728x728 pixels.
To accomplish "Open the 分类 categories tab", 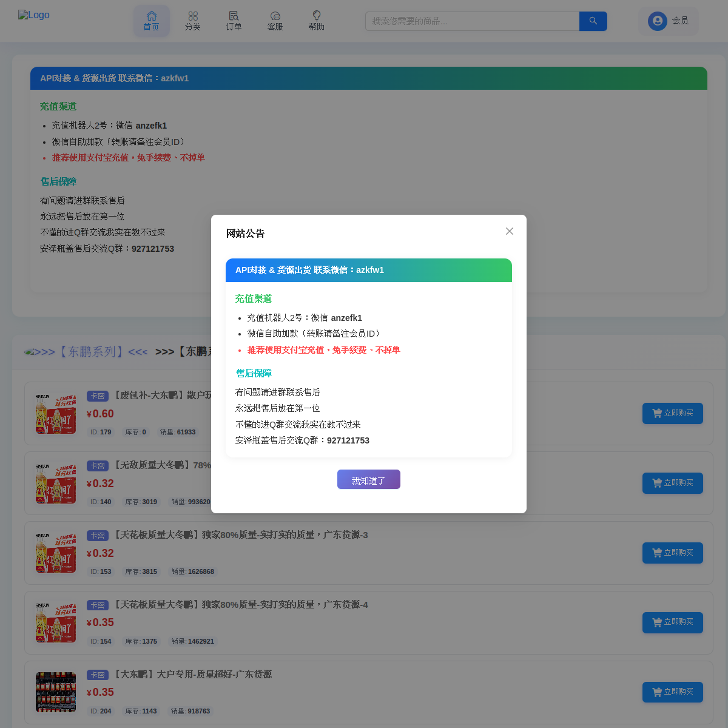I will [x=193, y=21].
